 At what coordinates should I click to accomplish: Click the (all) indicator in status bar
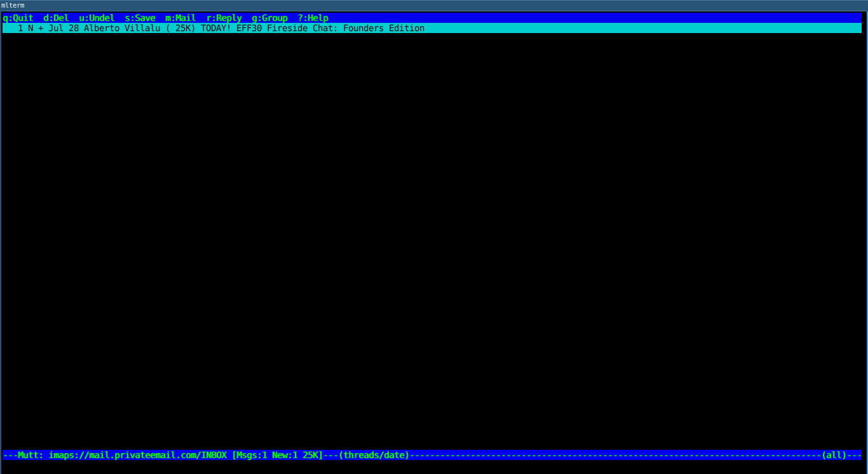[x=834, y=455]
